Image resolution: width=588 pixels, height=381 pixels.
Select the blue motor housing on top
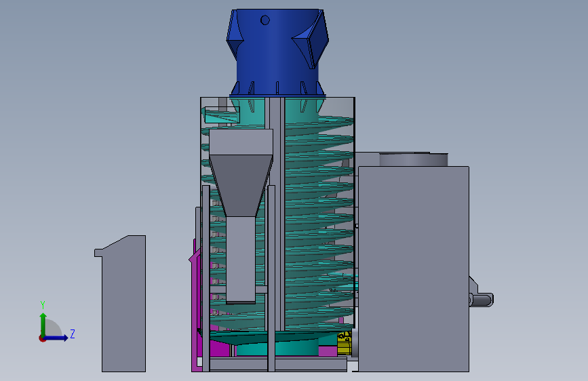pos(277,52)
